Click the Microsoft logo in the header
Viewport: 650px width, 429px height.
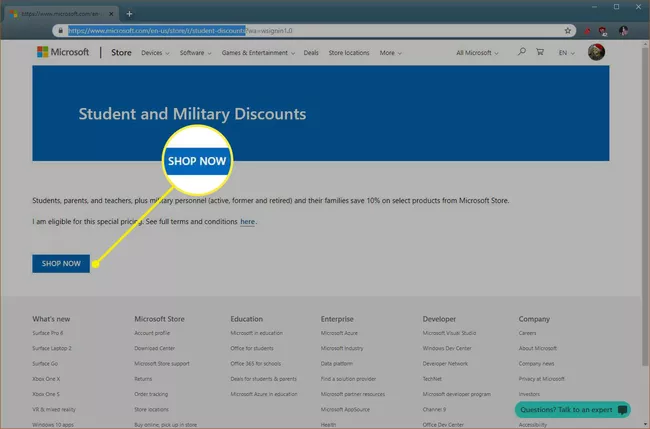pyautogui.click(x=62, y=52)
